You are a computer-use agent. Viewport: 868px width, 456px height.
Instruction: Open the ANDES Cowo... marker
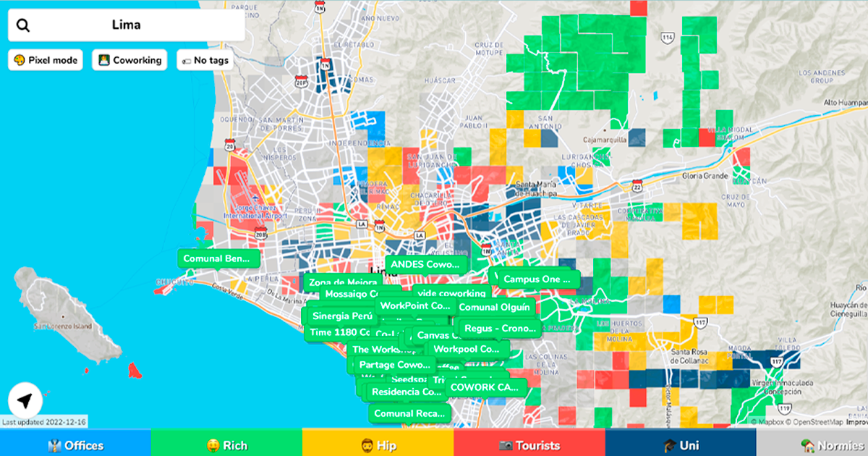(426, 265)
